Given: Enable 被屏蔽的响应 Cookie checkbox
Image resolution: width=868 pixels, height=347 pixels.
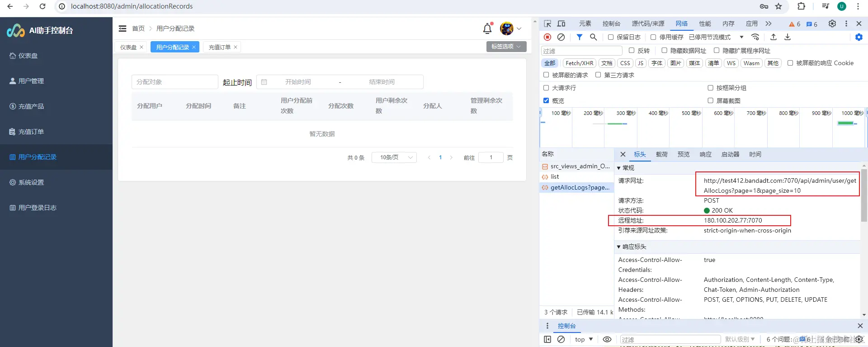Looking at the screenshot, I should [x=790, y=63].
